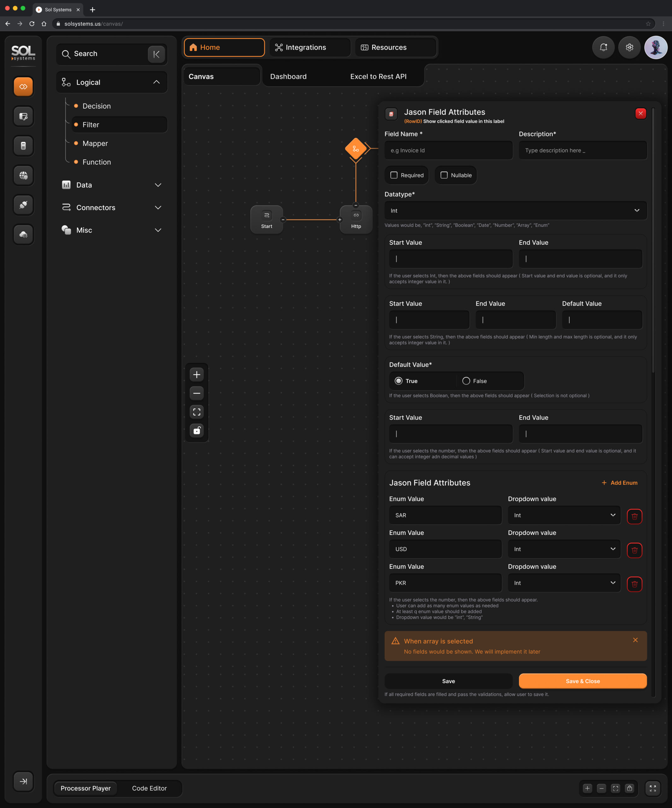
Task: Click bottom toolbar minus icon
Action: (x=601, y=788)
